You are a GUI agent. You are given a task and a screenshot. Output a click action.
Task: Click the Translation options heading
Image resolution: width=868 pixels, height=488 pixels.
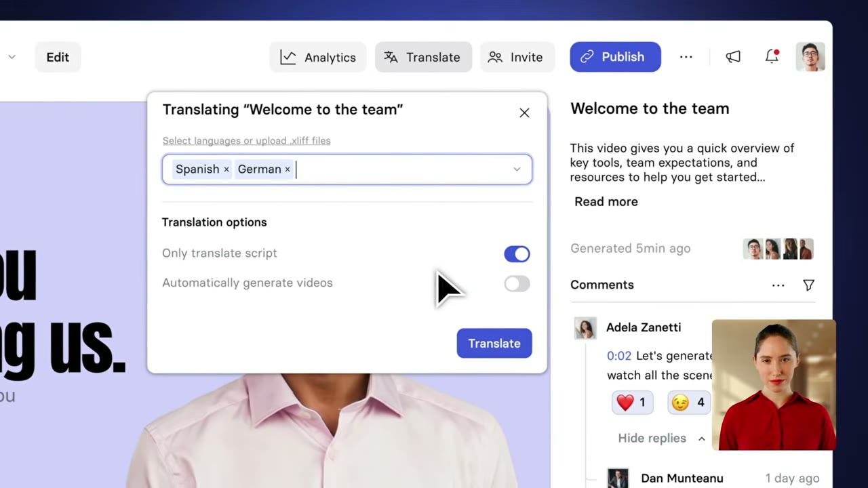214,222
